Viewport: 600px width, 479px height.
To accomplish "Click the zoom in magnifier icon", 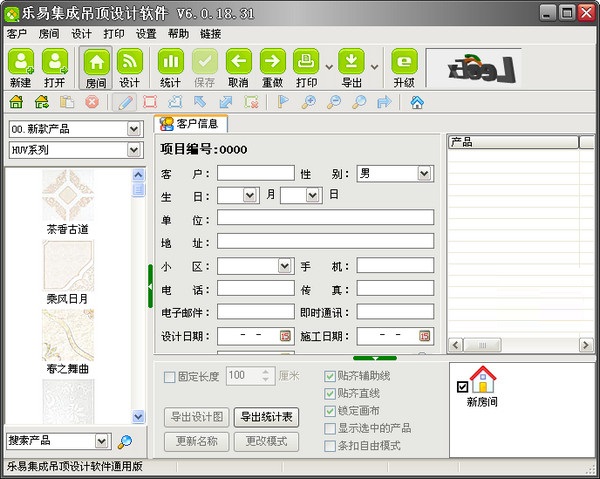I will click(x=309, y=102).
